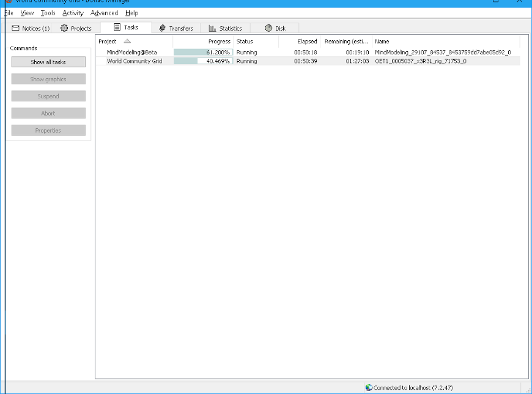Open the Tools menu
Screen dimensions: 532x394
coord(48,13)
